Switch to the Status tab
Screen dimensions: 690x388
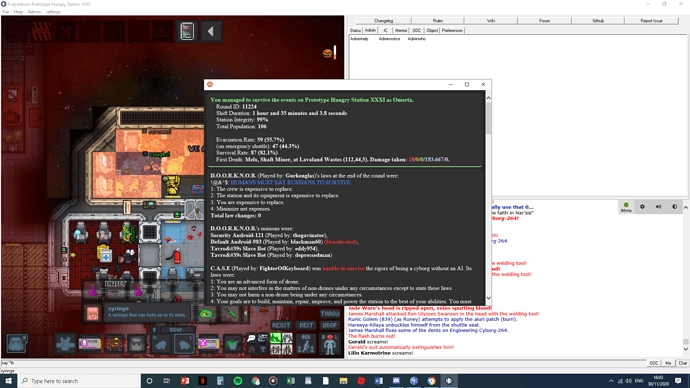click(x=355, y=30)
